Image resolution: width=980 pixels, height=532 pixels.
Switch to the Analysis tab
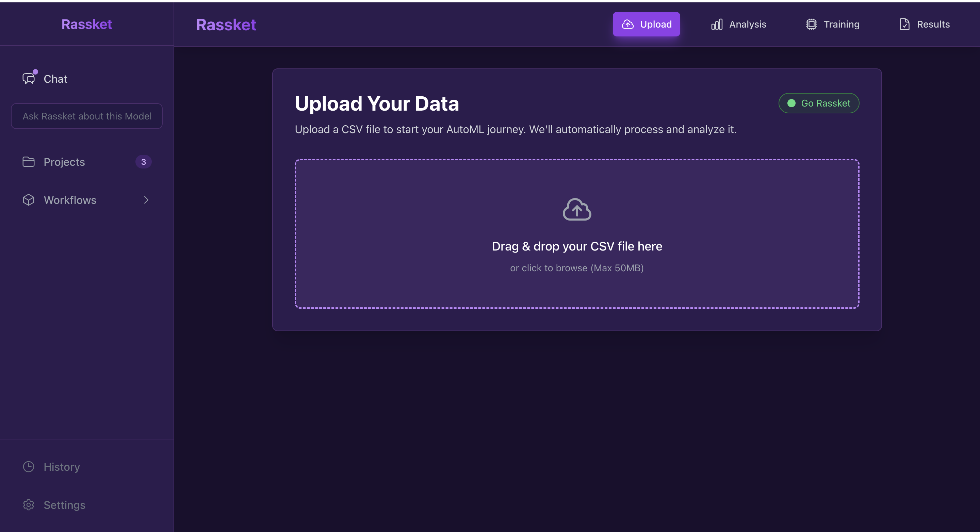738,25
